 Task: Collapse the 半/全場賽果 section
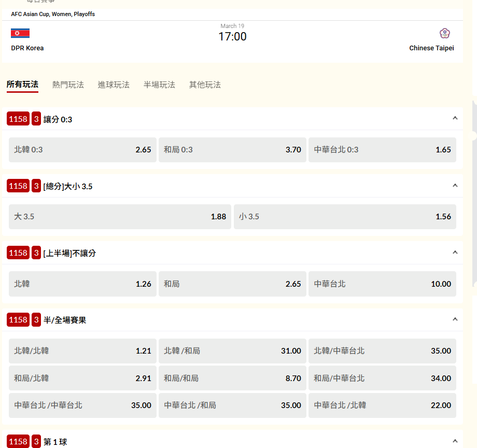455,319
